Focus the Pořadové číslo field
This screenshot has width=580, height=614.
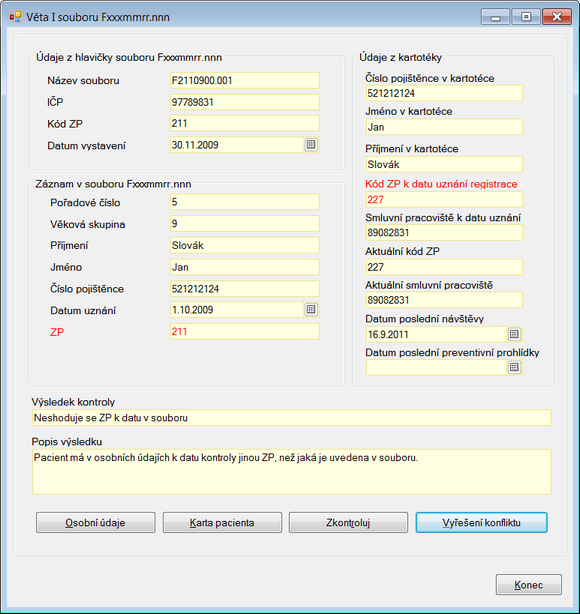pyautogui.click(x=245, y=202)
